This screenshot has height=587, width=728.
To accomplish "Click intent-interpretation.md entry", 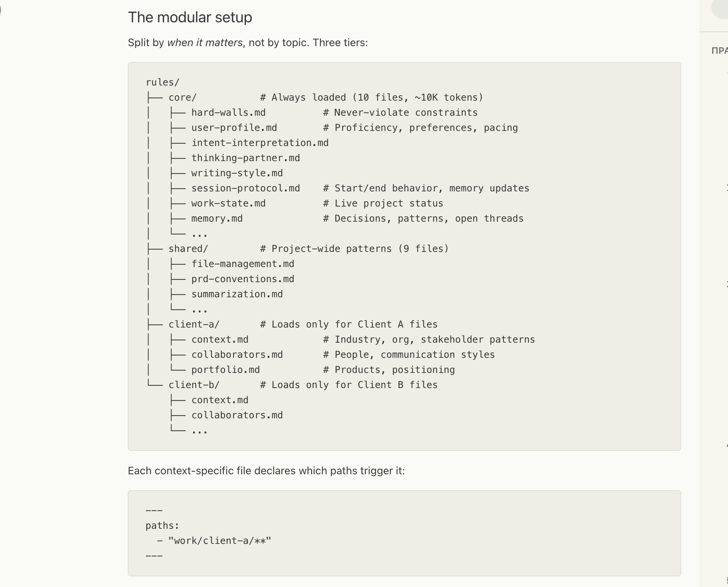I will coord(260,143).
